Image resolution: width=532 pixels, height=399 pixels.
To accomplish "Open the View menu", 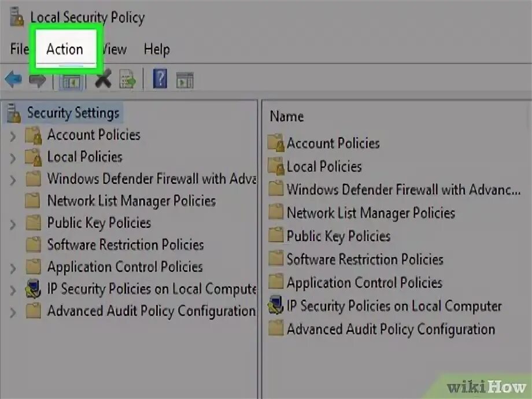I will coord(114,49).
